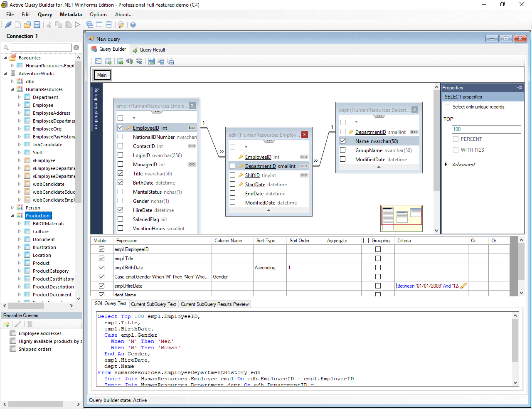Select the Employee addresses reusable query
The height and width of the screenshot is (409, 532).
click(40, 333)
